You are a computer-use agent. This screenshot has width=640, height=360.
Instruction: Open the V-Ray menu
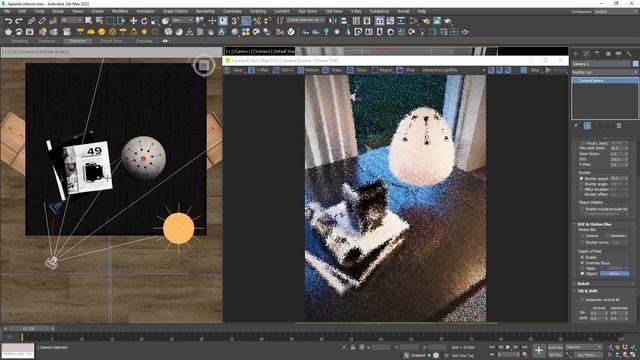point(356,11)
